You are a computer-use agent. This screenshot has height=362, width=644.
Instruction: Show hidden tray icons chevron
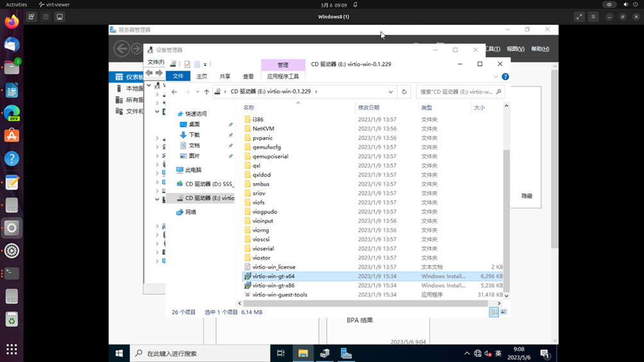pos(467,354)
